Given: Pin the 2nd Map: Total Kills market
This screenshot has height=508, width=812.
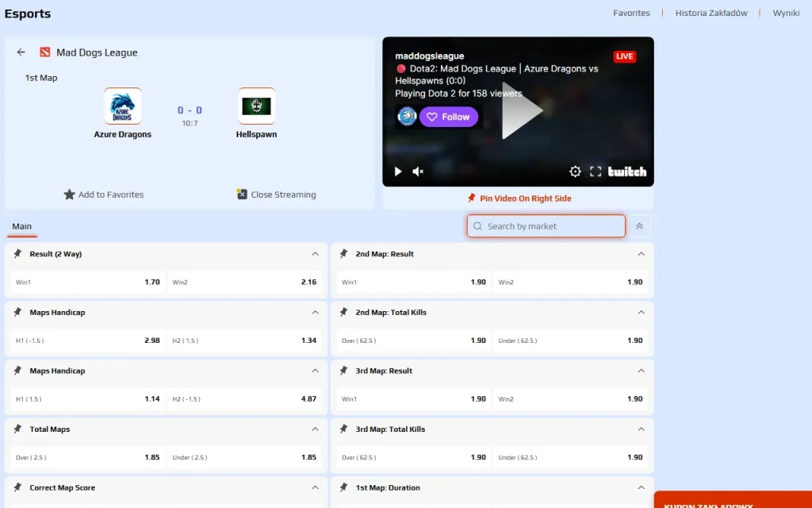Looking at the screenshot, I should coord(343,312).
